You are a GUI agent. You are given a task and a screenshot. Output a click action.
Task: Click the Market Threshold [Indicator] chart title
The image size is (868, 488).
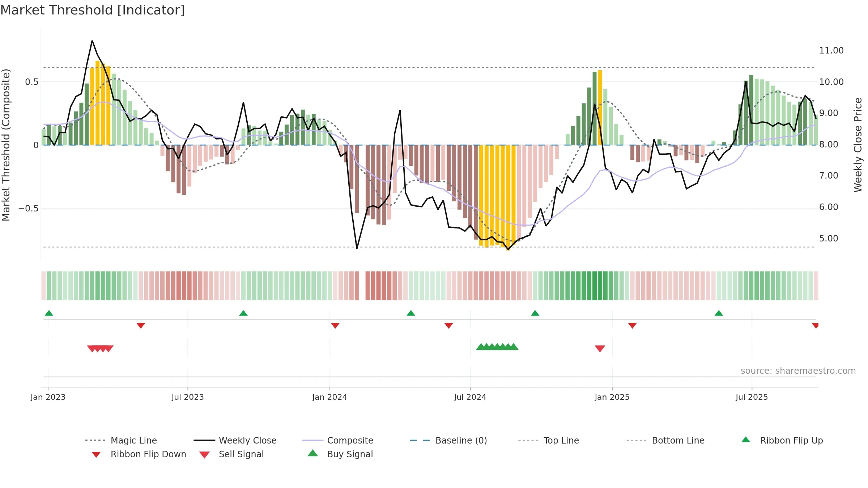click(93, 10)
